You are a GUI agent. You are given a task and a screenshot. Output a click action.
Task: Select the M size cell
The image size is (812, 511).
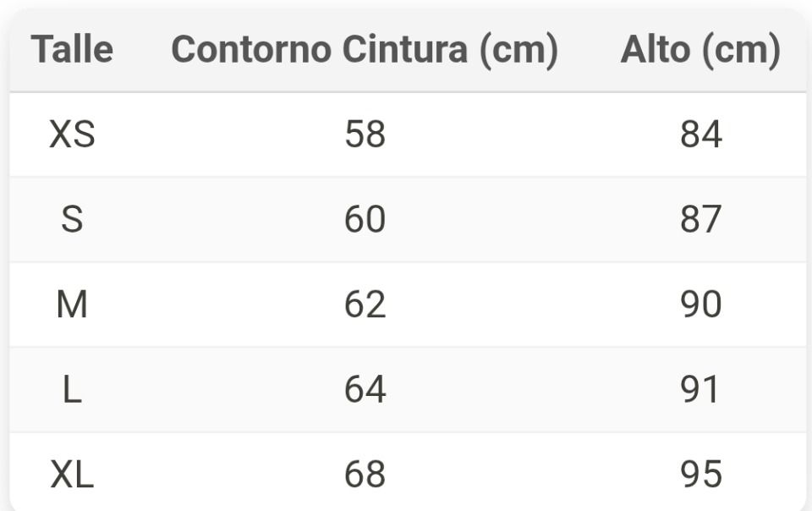72,305
